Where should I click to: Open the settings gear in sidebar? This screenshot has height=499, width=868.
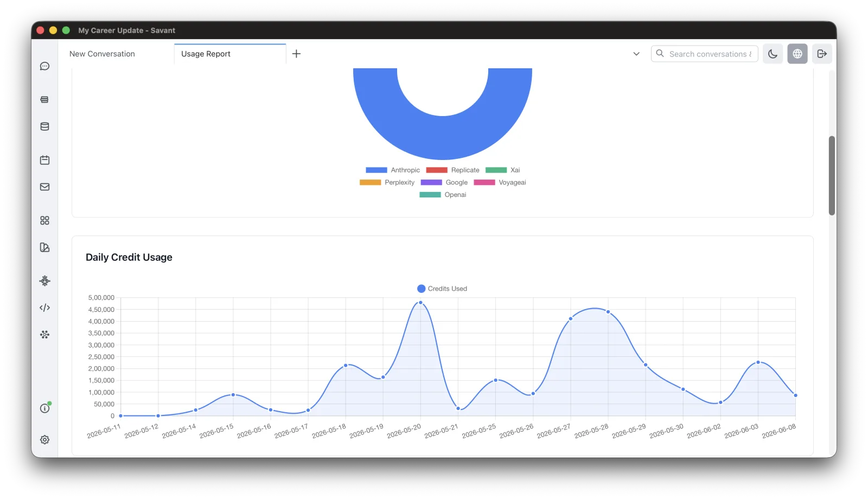pyautogui.click(x=44, y=440)
